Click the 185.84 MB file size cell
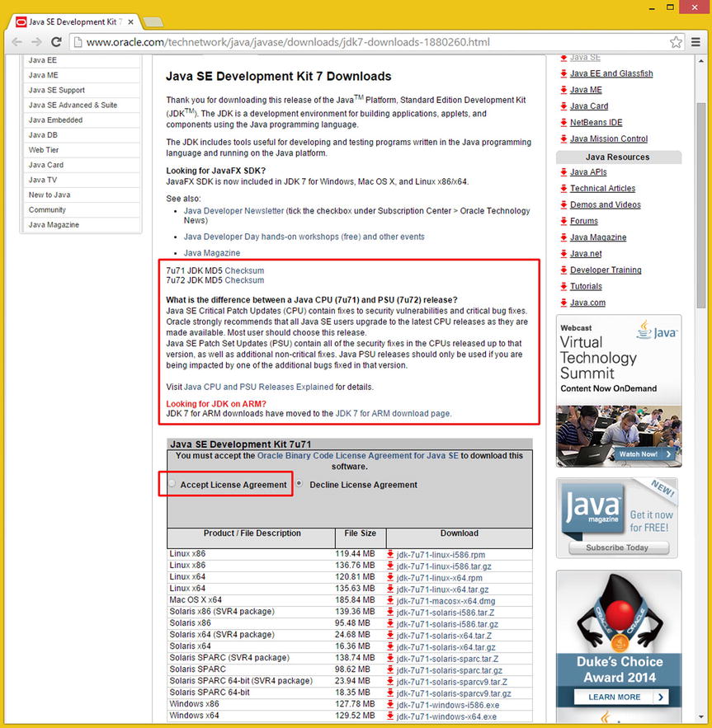712x728 pixels. click(355, 599)
